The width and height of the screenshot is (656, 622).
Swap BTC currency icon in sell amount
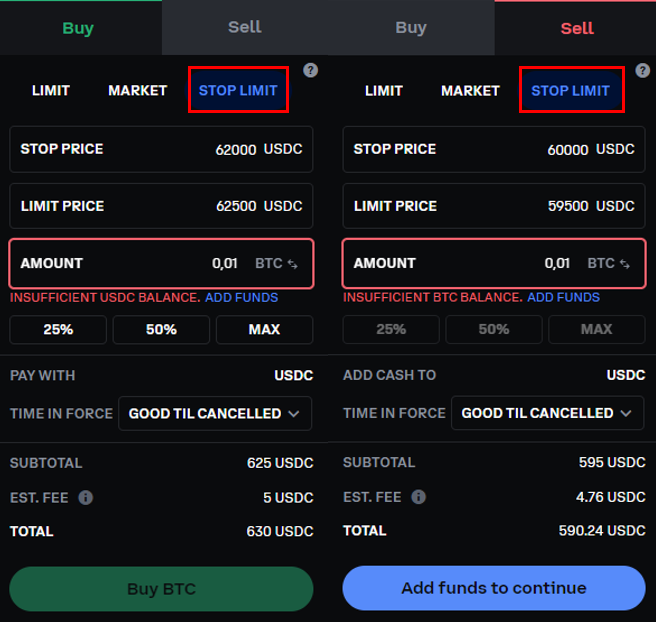[x=626, y=264]
